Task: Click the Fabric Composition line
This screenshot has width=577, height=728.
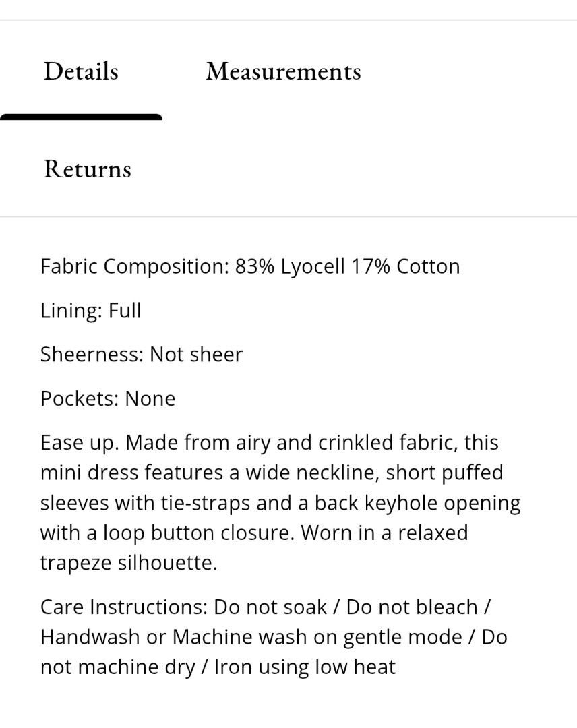Action: click(250, 267)
